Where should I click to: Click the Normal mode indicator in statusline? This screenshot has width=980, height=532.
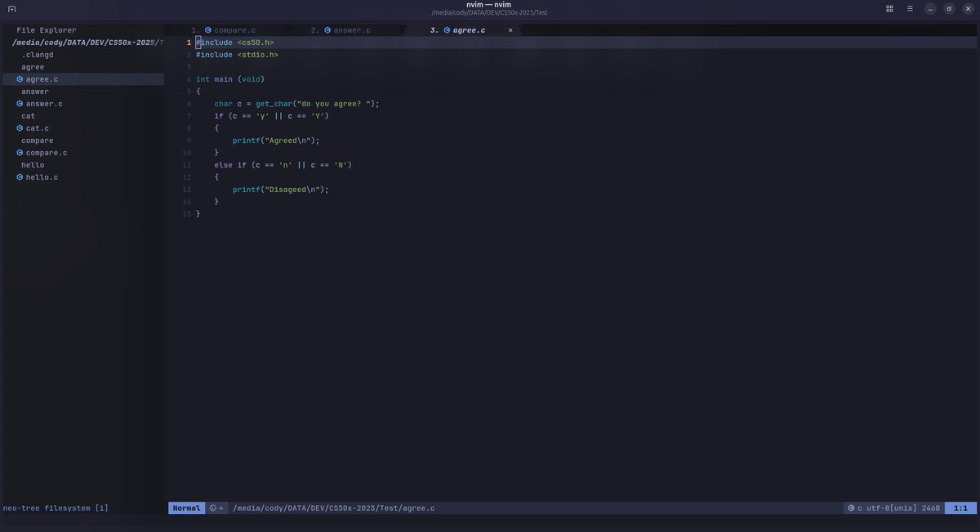[186, 508]
